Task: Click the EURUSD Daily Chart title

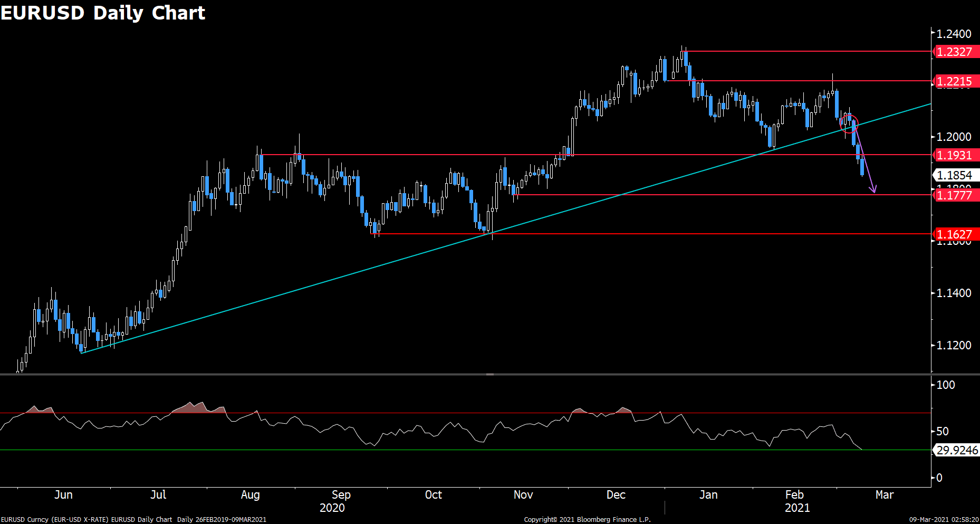Action: click(103, 12)
